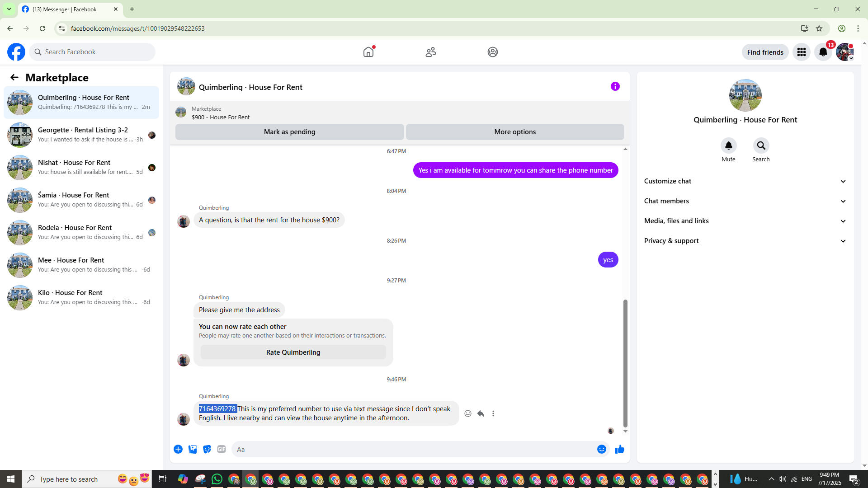Screen dimensions: 868x488
Task: Mute the Quimberling conversation
Action: 729,145
